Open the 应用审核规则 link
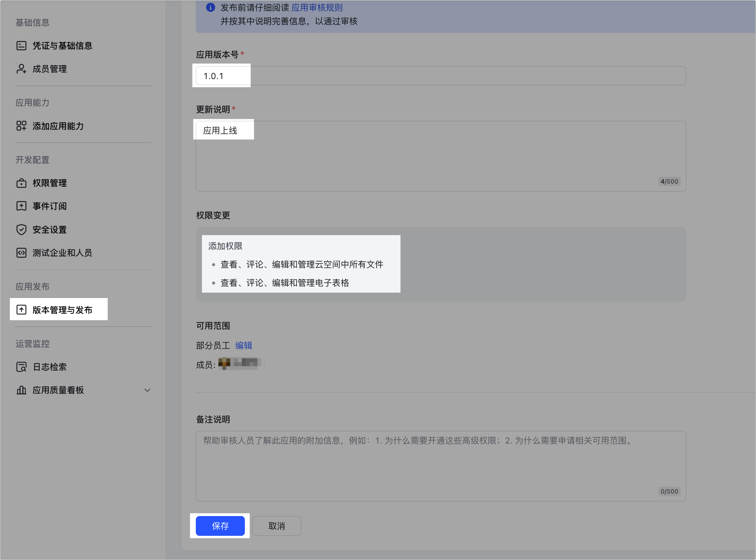Viewport: 756px width, 560px height. pos(317,7)
